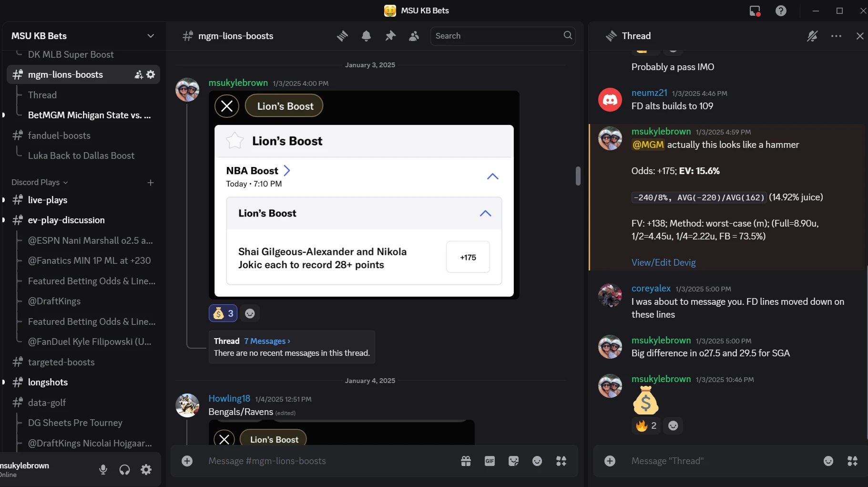Open the GIF picker

[490, 461]
